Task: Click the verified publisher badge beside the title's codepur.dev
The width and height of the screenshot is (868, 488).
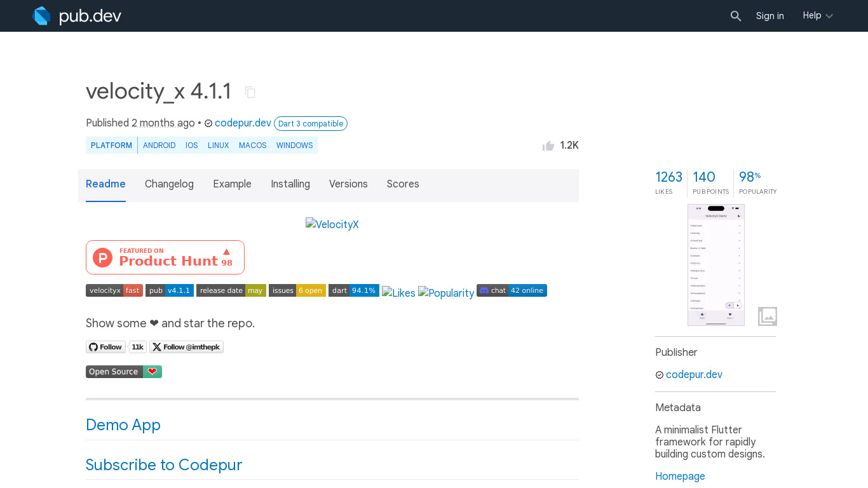Action: point(208,123)
